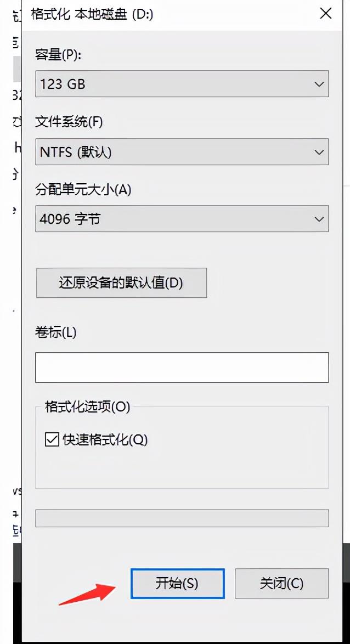Click the chevron on 文件系统 selector
Image resolution: width=350 pixels, height=644 pixels.
pos(319,151)
